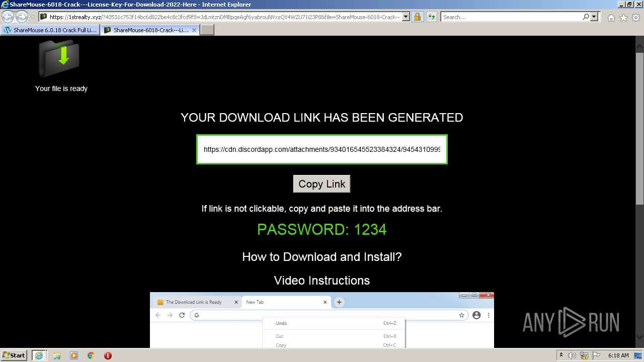Click 'YOUR DOWNLOAD LINK HAS BEEN GENERATED' heading
644x362 pixels.
click(322, 117)
